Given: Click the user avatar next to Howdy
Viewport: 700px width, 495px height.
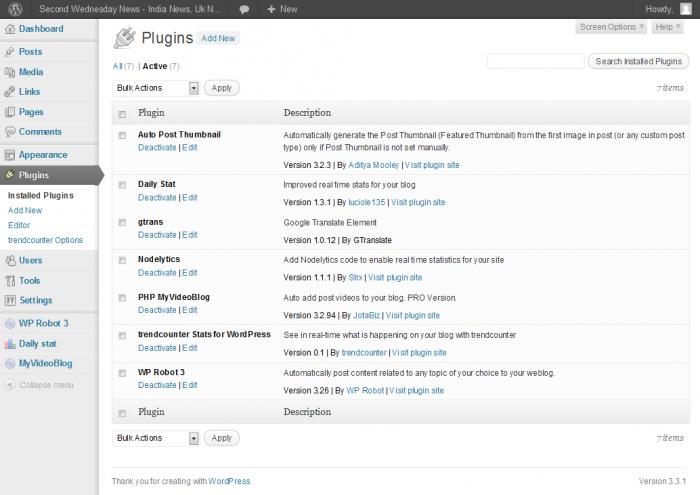Looking at the screenshot, I should point(686,9).
